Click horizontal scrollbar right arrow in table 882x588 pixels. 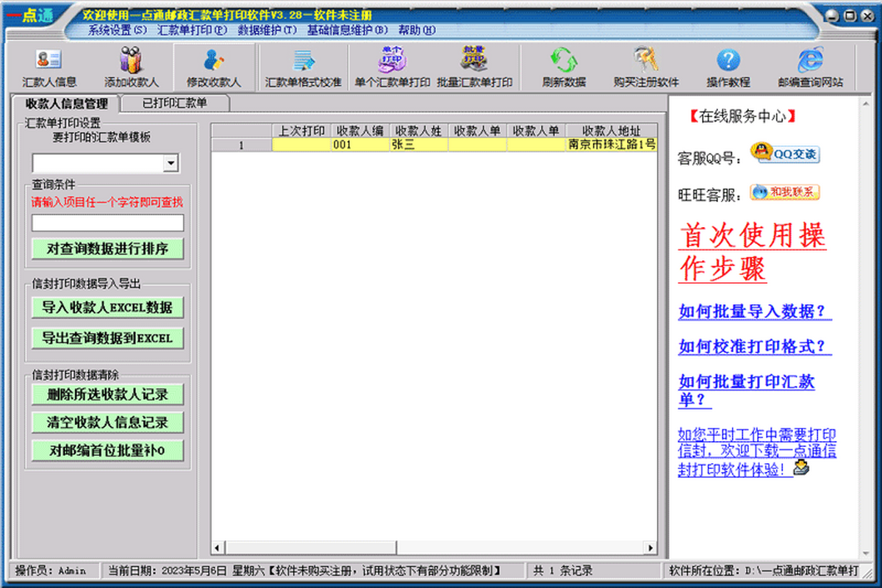pos(650,548)
